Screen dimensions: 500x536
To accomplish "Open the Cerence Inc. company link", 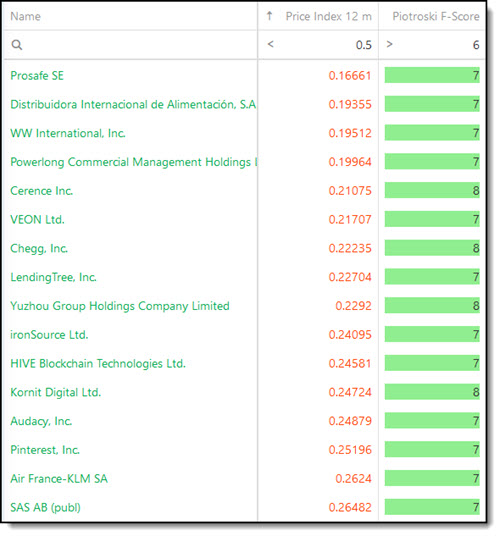I will point(42,191).
